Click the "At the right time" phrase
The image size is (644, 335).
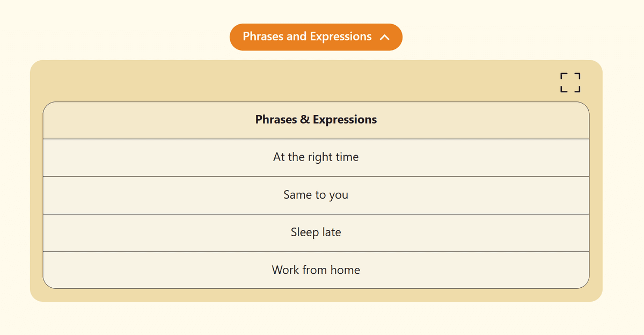pyautogui.click(x=316, y=157)
